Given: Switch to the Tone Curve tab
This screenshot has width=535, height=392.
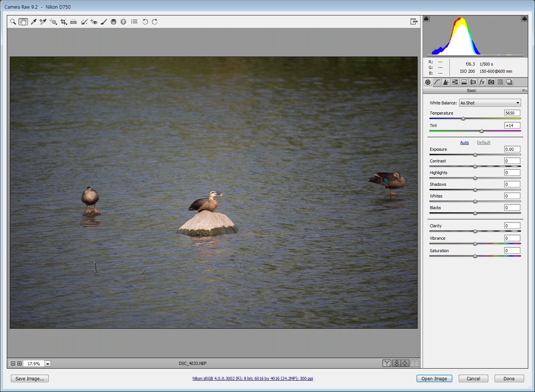Looking at the screenshot, I should [x=437, y=82].
